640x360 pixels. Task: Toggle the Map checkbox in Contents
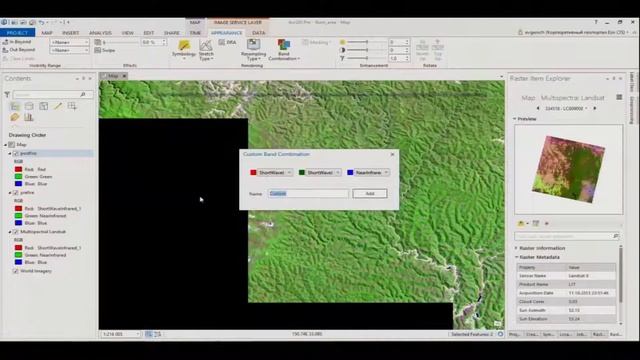11,145
